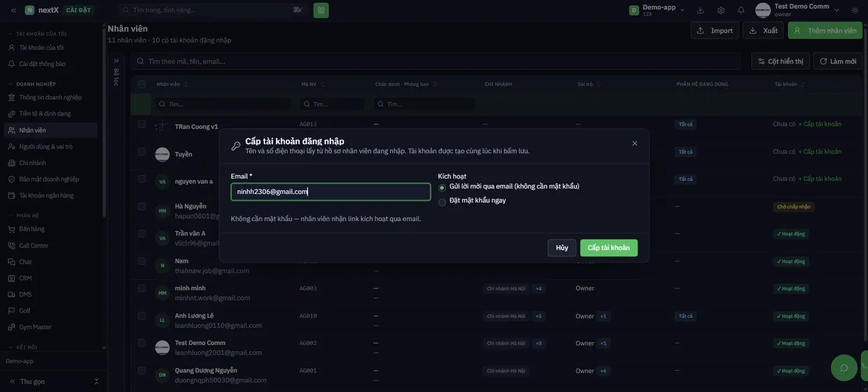This screenshot has height=392, width=868.
Task: Sort by the Vai trò column
Action: pyautogui.click(x=598, y=84)
